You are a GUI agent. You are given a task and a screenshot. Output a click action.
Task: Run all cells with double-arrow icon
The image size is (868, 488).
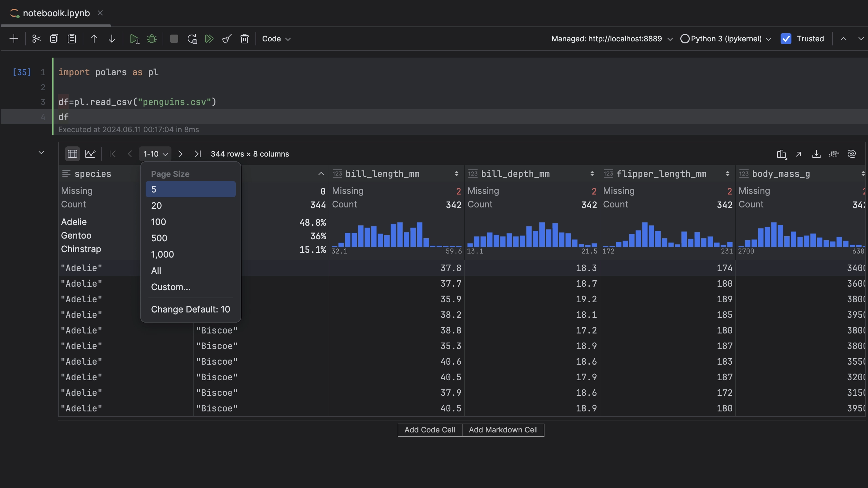pos(209,39)
